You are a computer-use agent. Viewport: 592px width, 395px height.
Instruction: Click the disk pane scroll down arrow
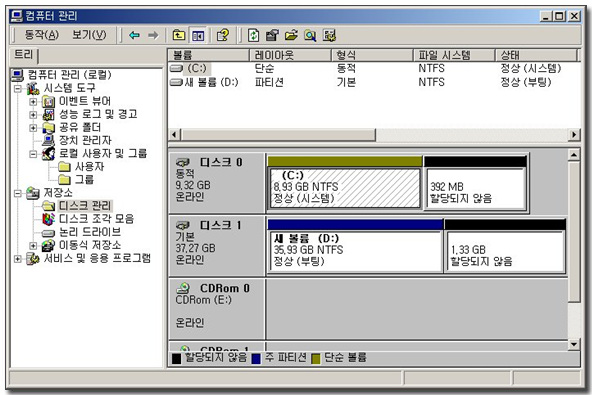574,344
